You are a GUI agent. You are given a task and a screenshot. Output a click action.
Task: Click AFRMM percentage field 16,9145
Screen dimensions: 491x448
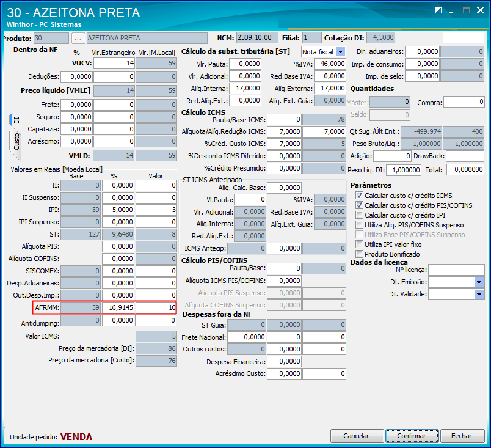118,307
